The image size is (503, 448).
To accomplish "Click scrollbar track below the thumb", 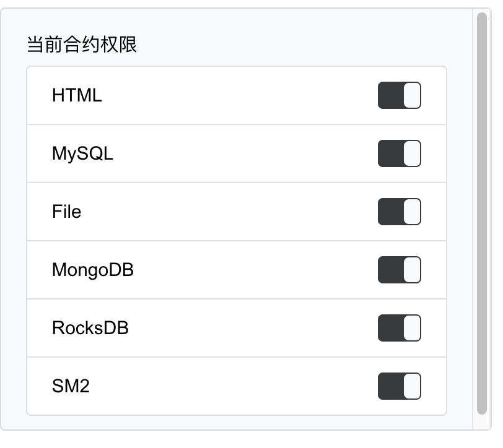I will pyautogui.click(x=481, y=421).
